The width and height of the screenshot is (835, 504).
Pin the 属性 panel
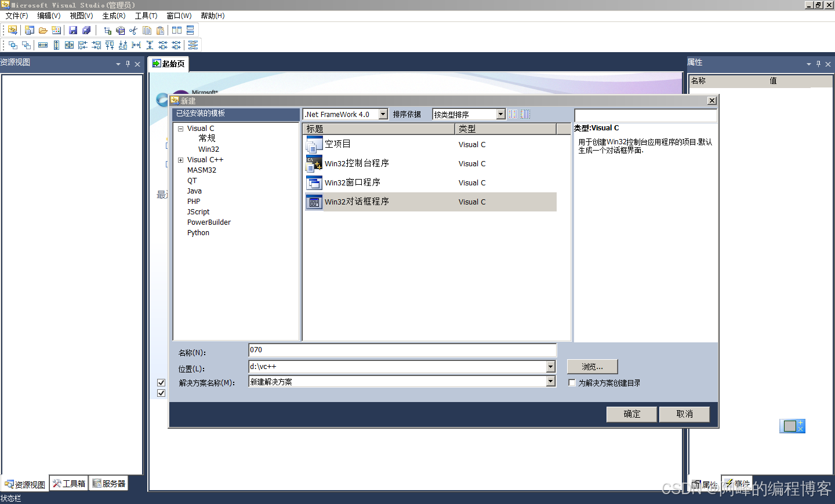pos(819,64)
